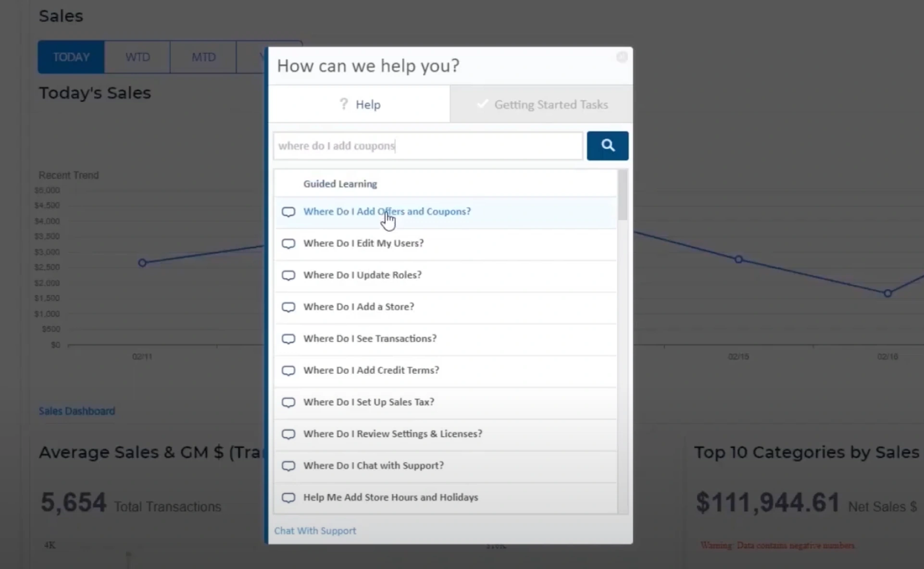Open 'Where Do I Add Offers and Coupons?' guide

tap(445, 212)
